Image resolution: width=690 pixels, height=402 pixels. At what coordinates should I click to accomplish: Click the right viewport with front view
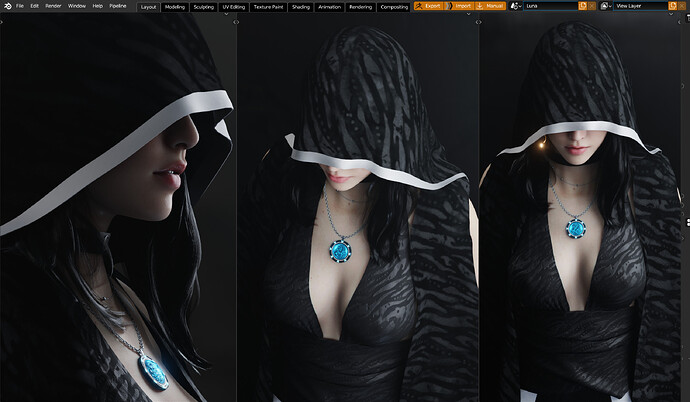[581, 207]
